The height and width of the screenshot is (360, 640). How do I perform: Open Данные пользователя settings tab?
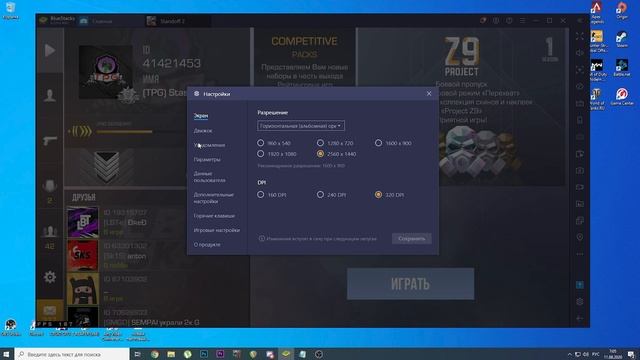click(209, 177)
